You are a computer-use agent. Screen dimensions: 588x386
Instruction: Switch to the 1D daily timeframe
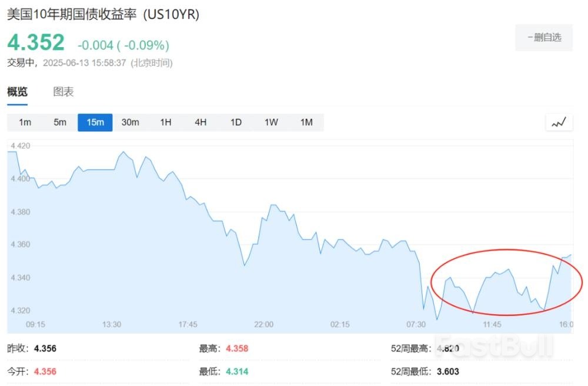pos(235,122)
